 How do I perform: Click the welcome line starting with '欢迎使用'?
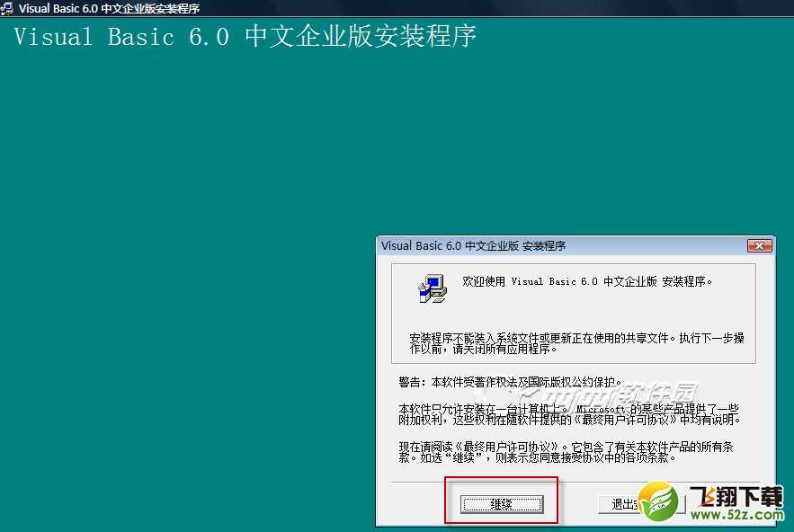tap(587, 281)
